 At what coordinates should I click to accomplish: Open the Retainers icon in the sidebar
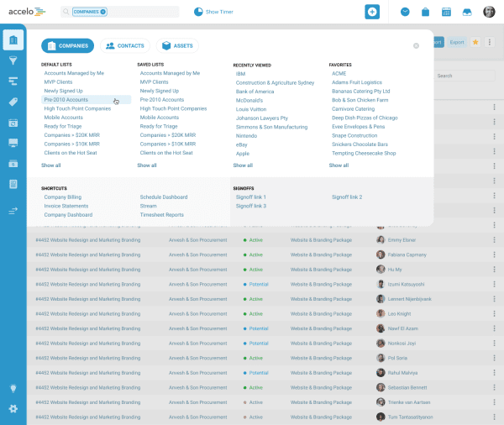(x=13, y=123)
